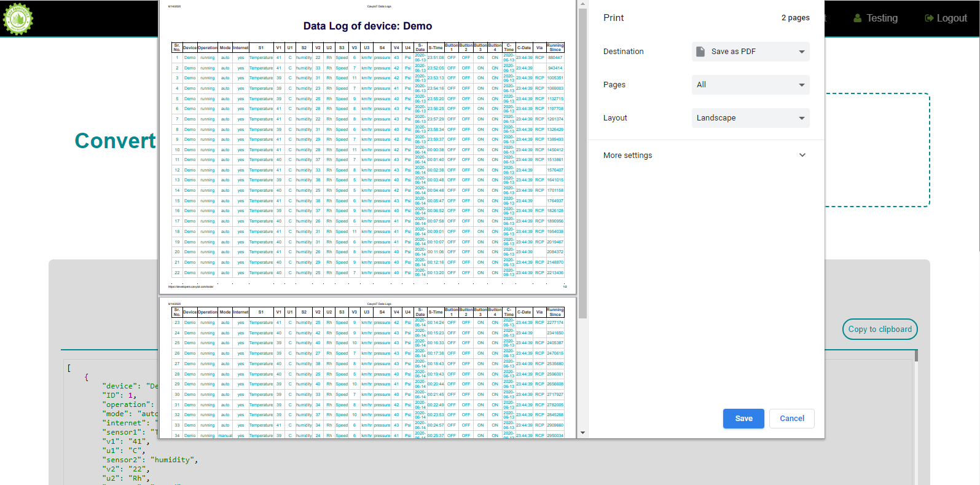Click the Copy to clipboard button
Viewport: 980px width, 485px height.
pyautogui.click(x=880, y=329)
